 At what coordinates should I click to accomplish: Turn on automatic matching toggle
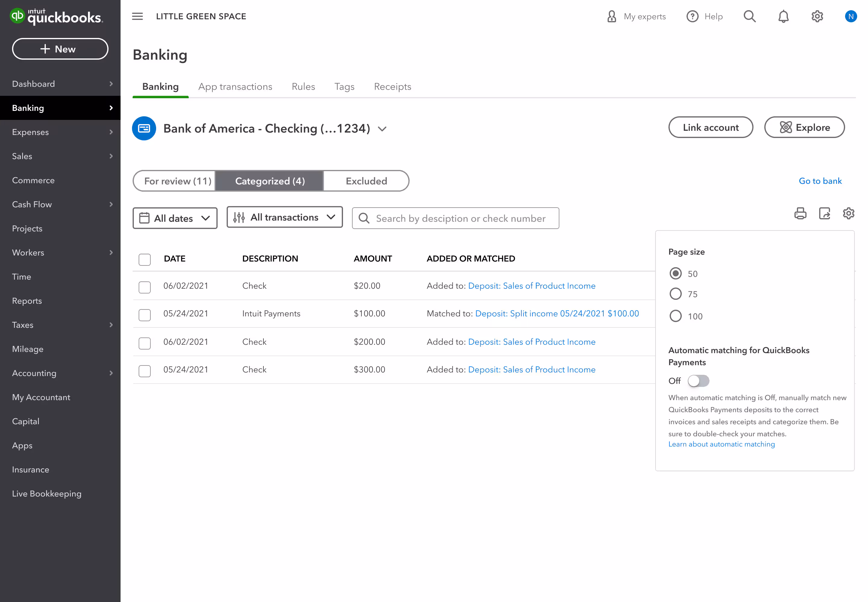point(698,381)
